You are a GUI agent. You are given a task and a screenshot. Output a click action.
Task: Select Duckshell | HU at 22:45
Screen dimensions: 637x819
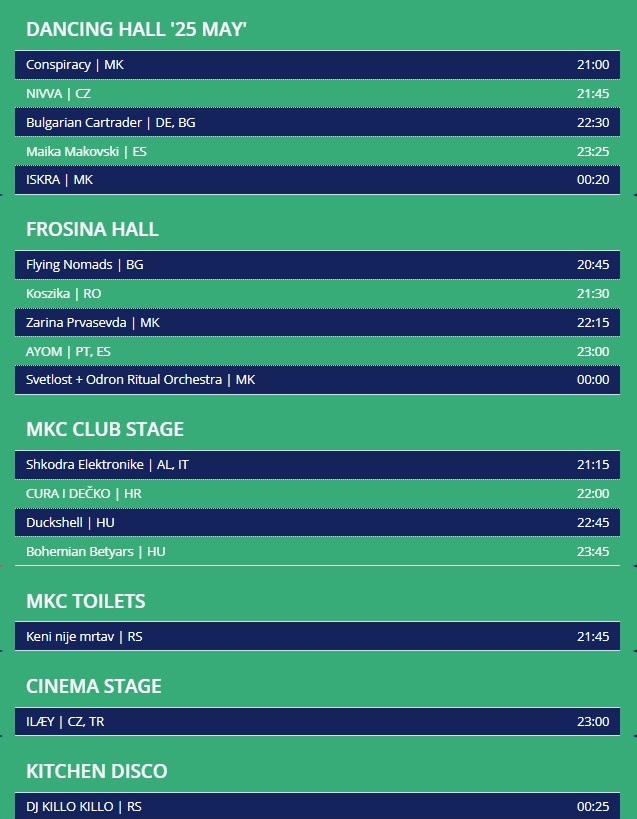point(317,522)
